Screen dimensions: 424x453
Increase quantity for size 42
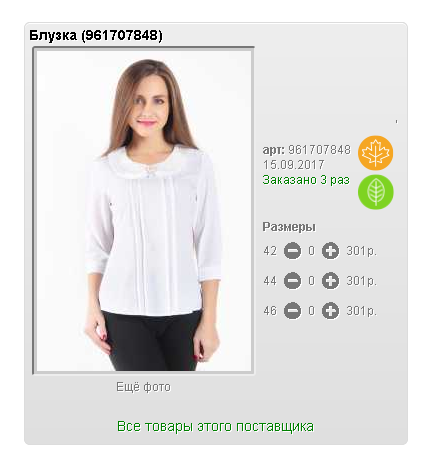(x=330, y=251)
